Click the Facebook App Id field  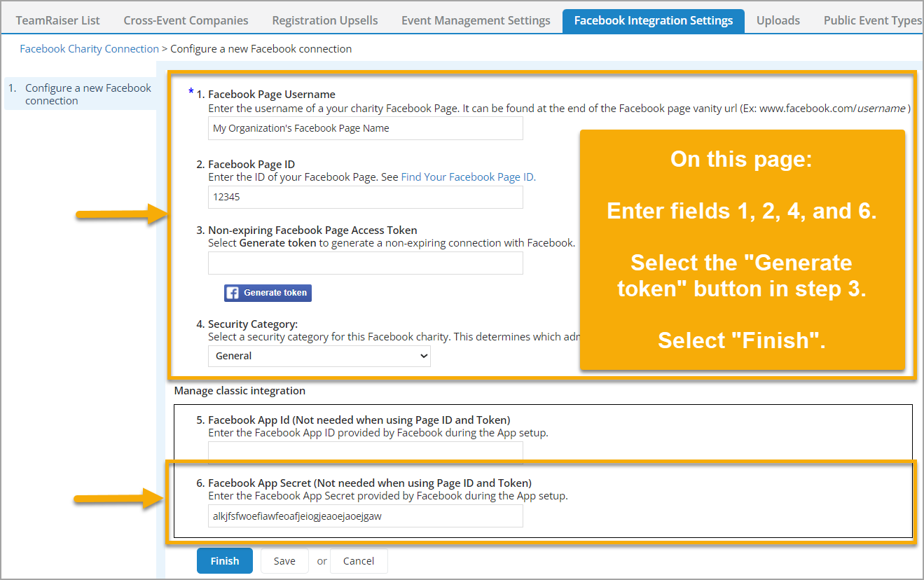point(365,451)
